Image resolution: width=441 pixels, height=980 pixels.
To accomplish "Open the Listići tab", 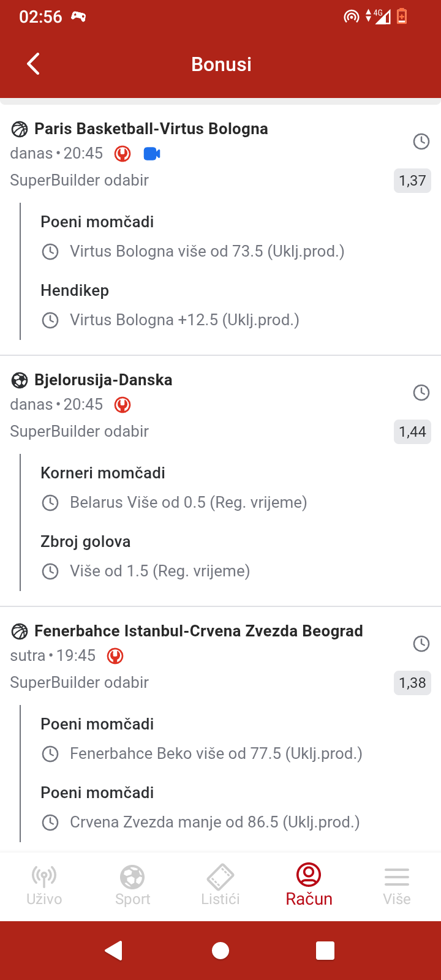I will click(221, 885).
